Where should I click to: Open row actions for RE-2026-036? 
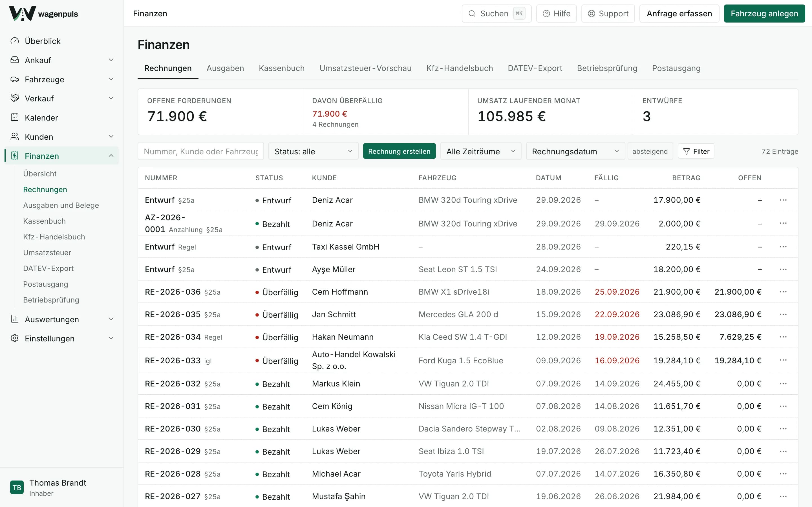783,292
